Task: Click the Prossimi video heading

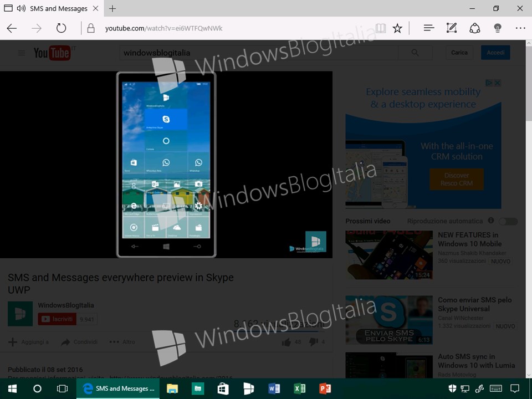Action: 368,221
